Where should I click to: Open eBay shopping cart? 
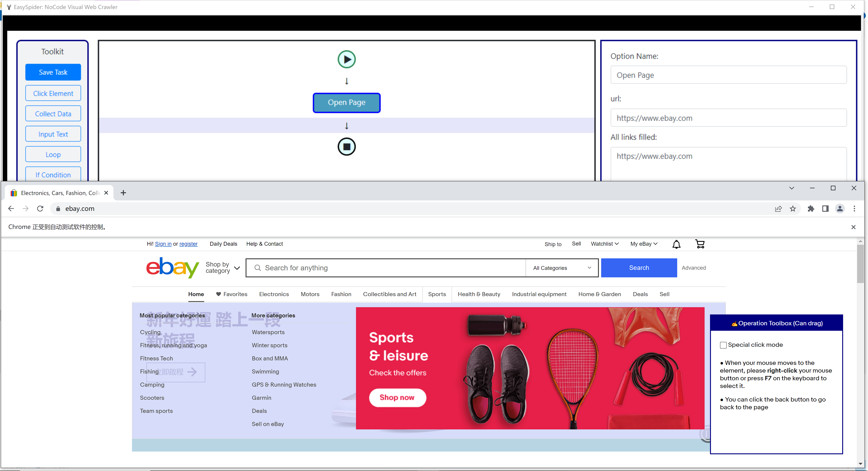click(700, 244)
